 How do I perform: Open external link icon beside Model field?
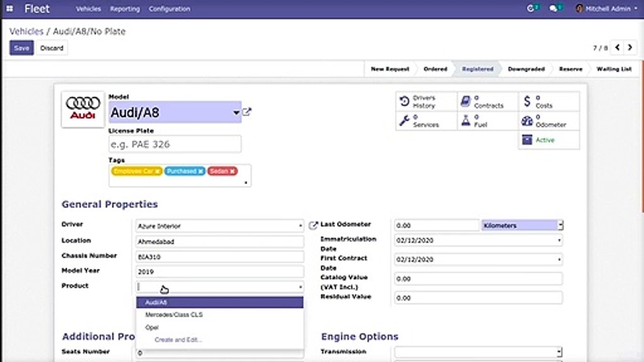pyautogui.click(x=247, y=112)
